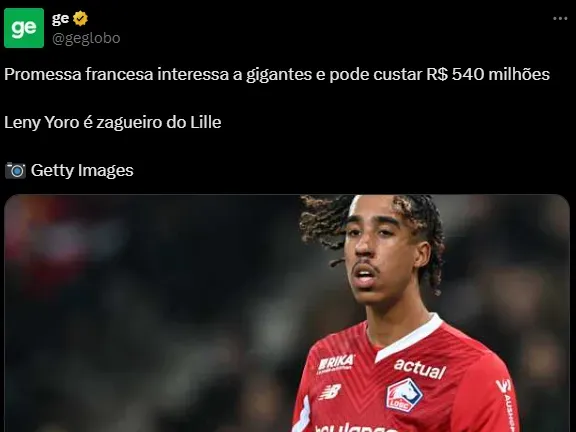Open the three-dot more options menu
Image resolution: width=576 pixels, height=432 pixels.
(x=560, y=19)
